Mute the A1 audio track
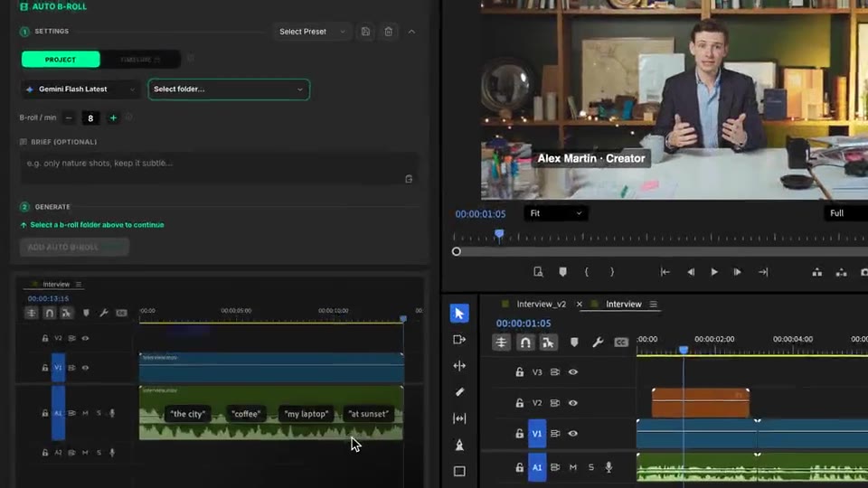The height and width of the screenshot is (488, 868). (573, 467)
